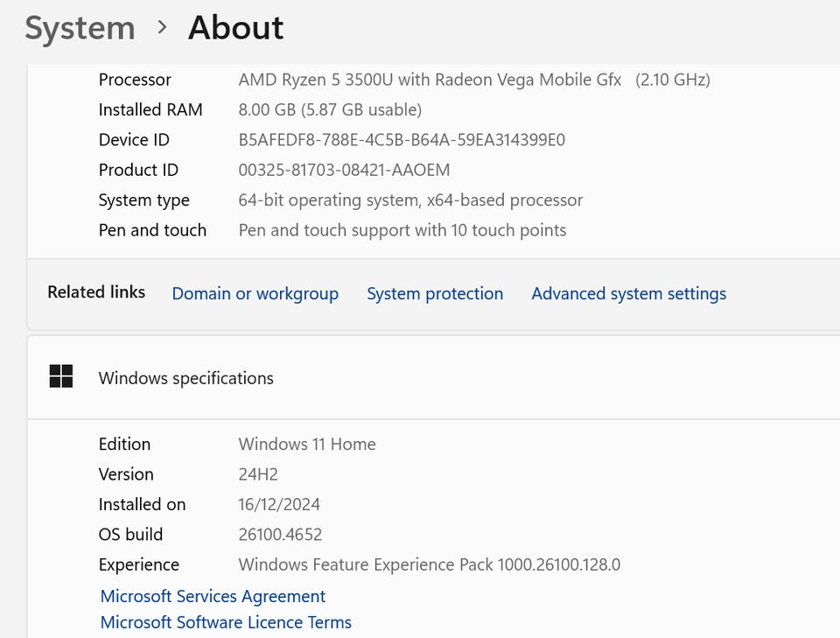The width and height of the screenshot is (840, 638).
Task: Click the breadcrumb chevron after System
Action: click(163, 27)
